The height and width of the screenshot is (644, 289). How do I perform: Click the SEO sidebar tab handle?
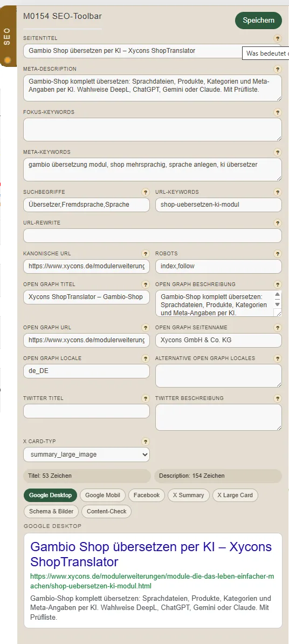coord(8,37)
